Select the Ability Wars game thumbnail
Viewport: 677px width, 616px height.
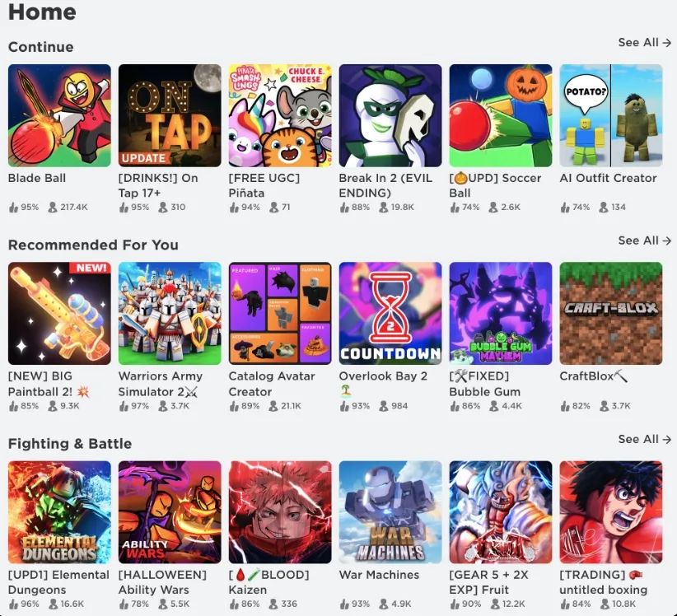click(170, 512)
